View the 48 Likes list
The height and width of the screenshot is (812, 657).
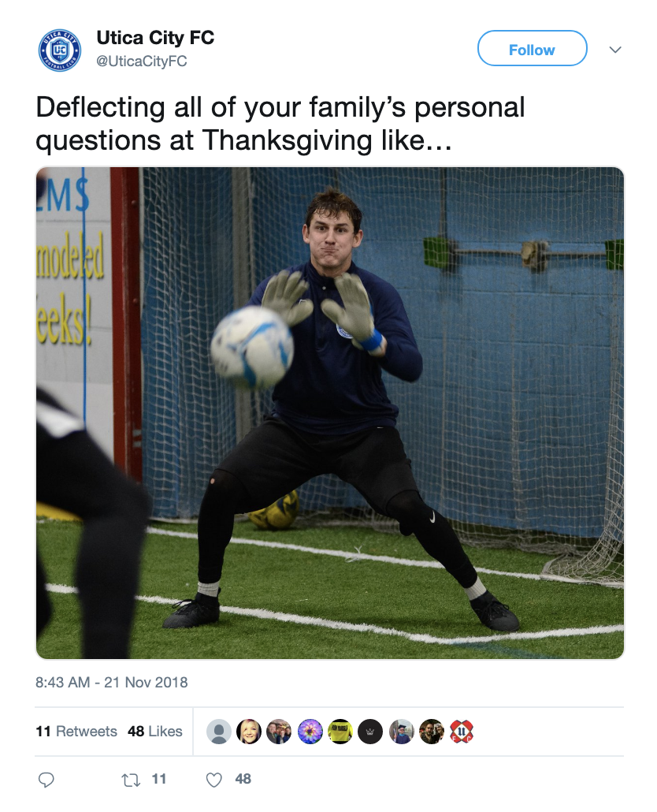pos(155,732)
